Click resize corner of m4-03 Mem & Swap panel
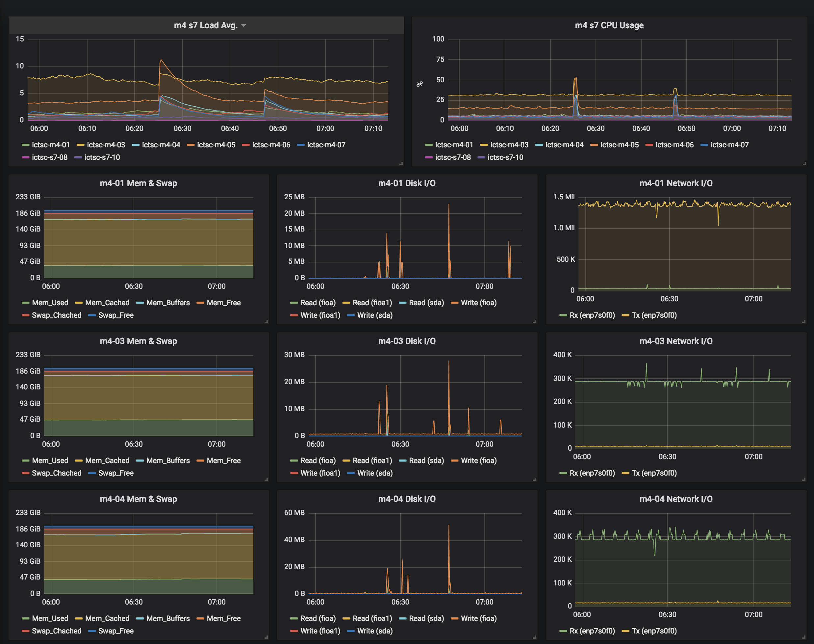 click(266, 479)
